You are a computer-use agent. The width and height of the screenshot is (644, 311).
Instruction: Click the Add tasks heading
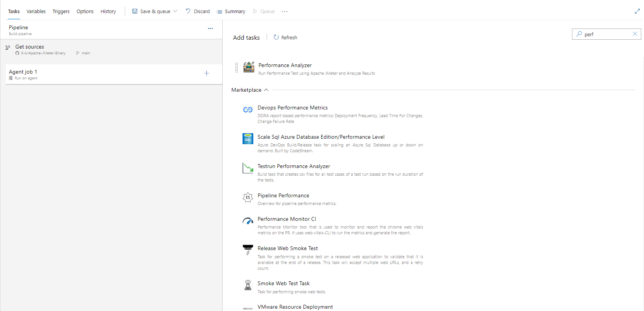pyautogui.click(x=247, y=37)
